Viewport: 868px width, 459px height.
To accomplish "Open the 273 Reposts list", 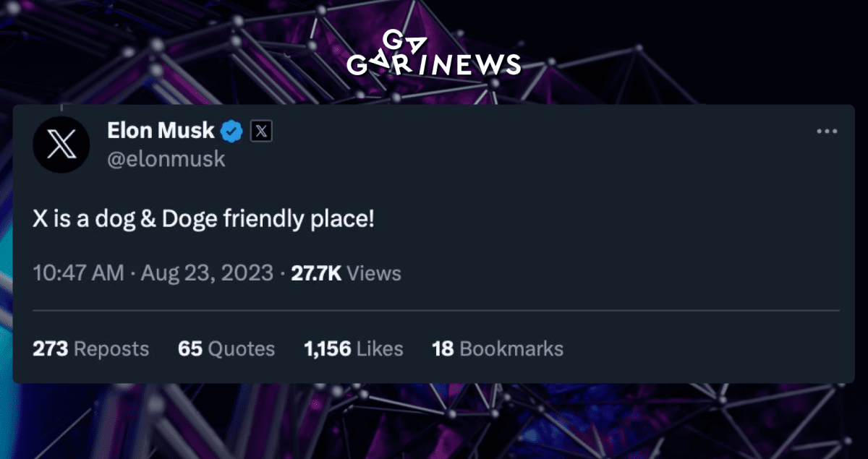I will [x=91, y=349].
